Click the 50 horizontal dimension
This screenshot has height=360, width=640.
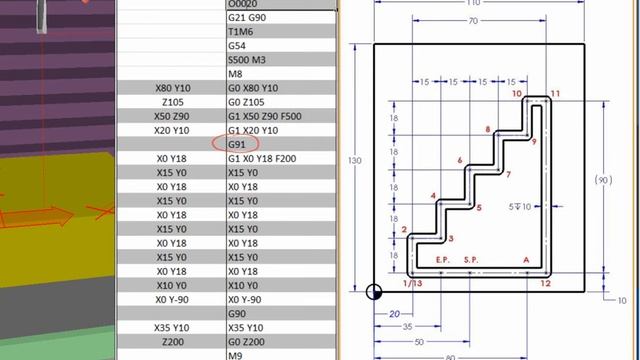point(419,342)
